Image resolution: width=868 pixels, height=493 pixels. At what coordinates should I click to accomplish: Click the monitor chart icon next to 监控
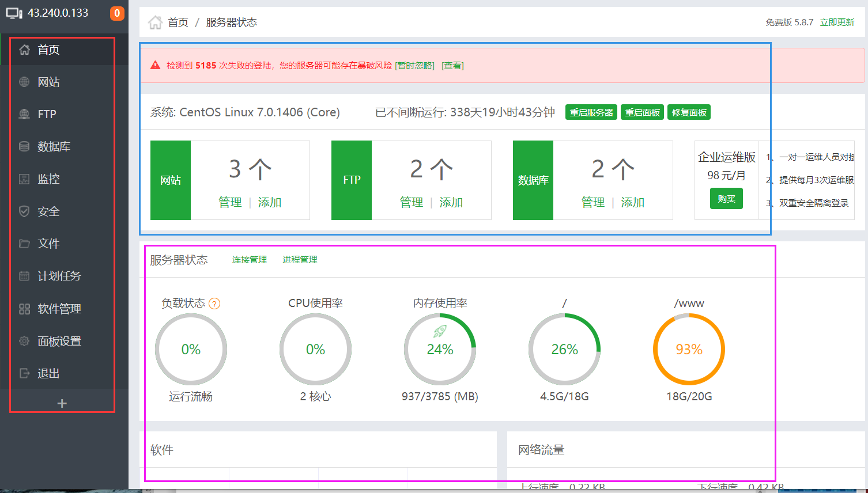24,179
